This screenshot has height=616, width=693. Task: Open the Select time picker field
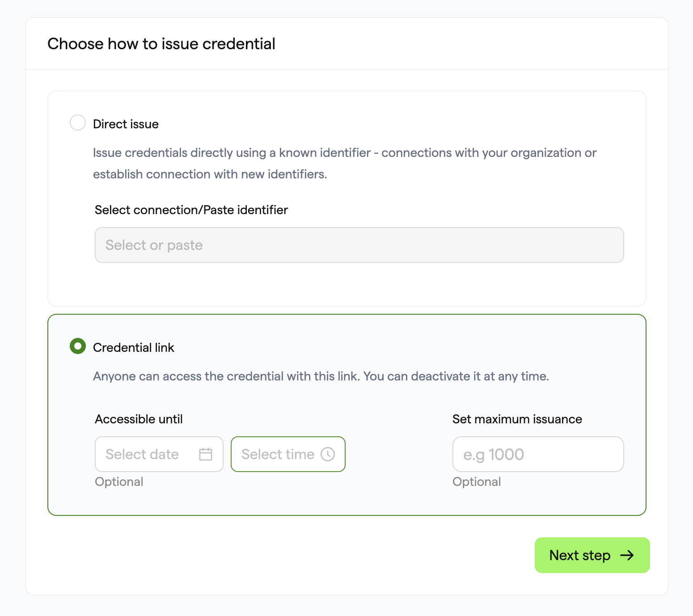[x=288, y=454]
